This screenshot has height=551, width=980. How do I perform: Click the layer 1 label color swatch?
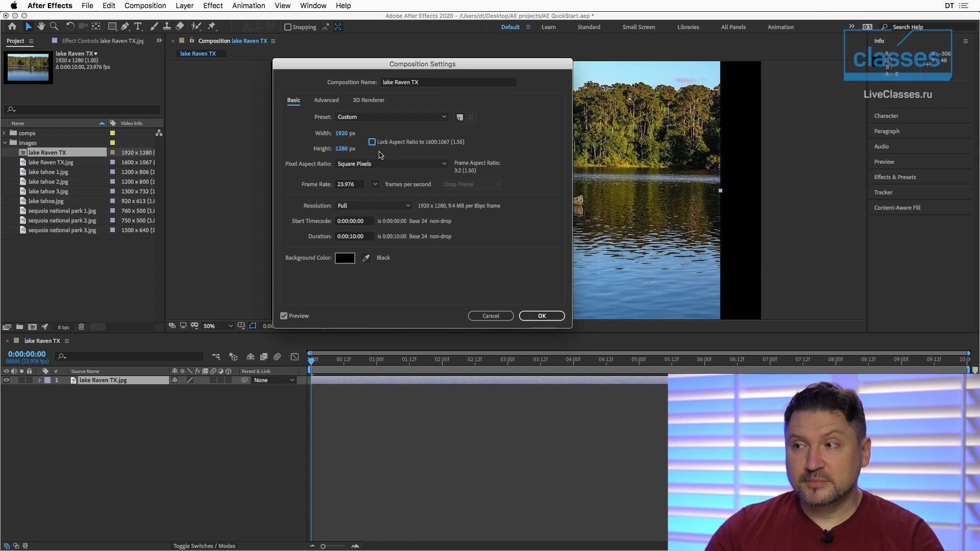[x=47, y=380]
